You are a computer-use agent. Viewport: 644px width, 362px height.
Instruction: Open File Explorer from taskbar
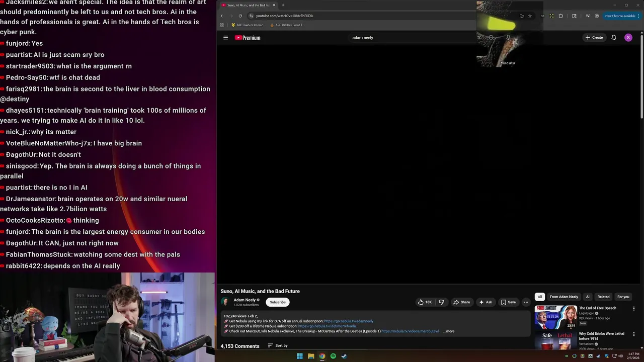coord(311,356)
